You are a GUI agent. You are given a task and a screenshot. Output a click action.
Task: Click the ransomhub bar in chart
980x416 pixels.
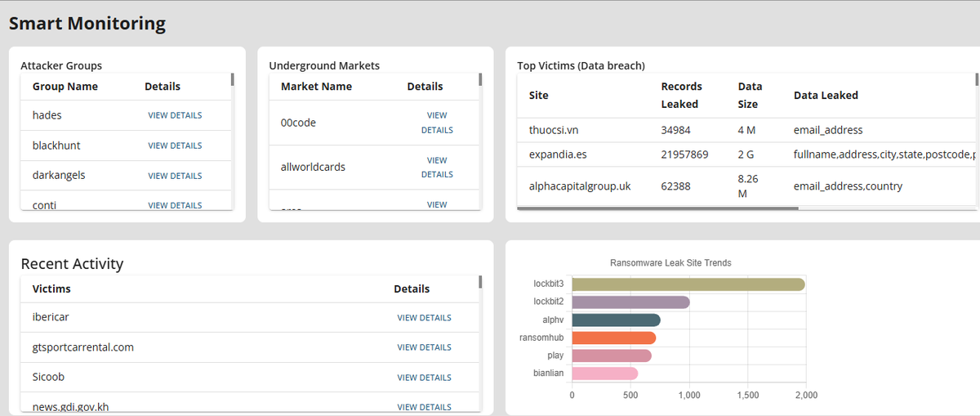[x=613, y=338]
